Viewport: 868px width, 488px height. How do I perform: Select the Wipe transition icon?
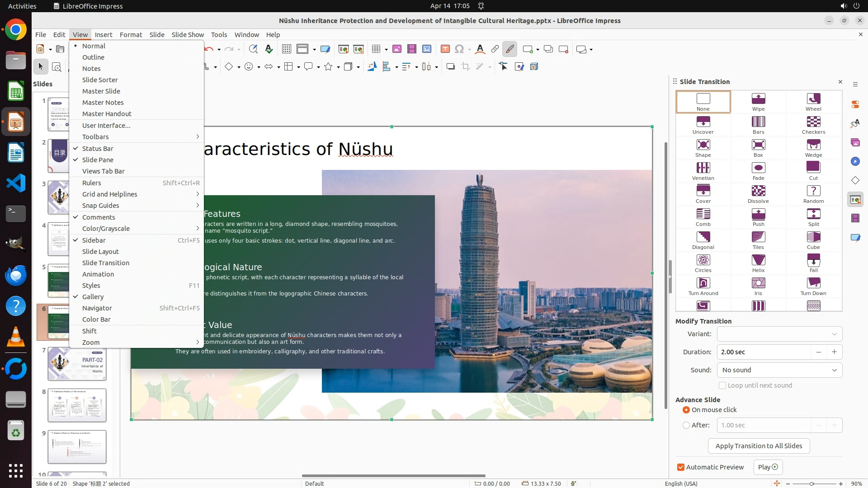click(x=758, y=101)
